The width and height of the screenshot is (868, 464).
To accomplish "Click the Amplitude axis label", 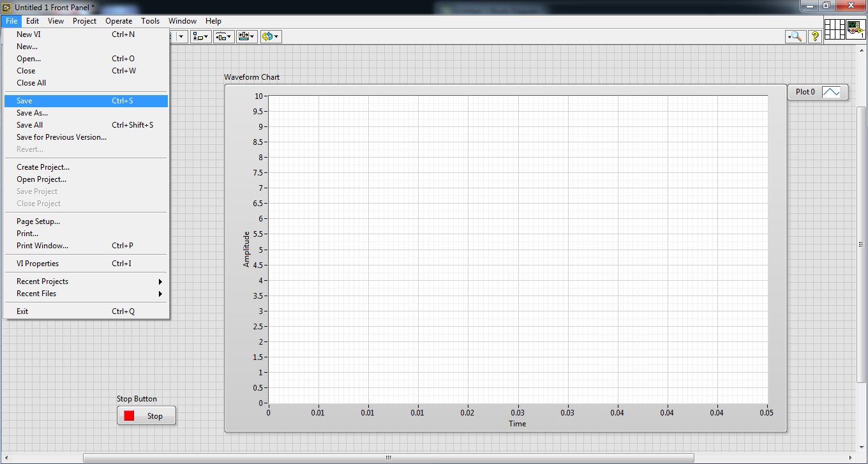I will [x=246, y=249].
